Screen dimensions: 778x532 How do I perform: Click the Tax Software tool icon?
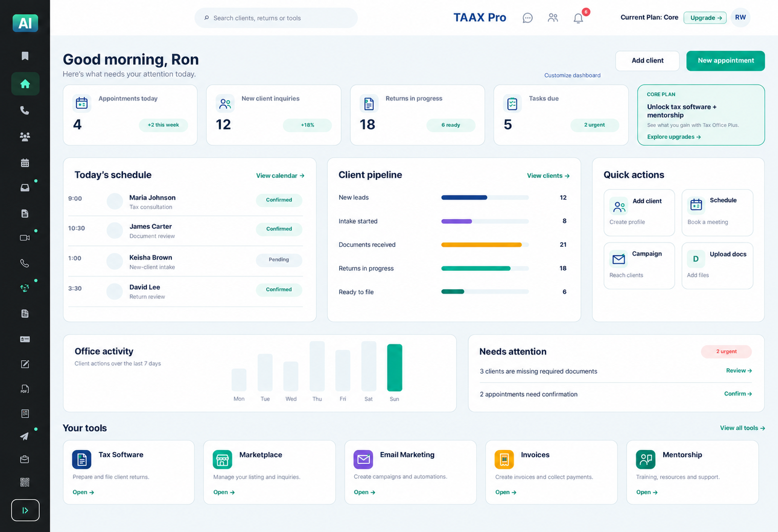(82, 460)
